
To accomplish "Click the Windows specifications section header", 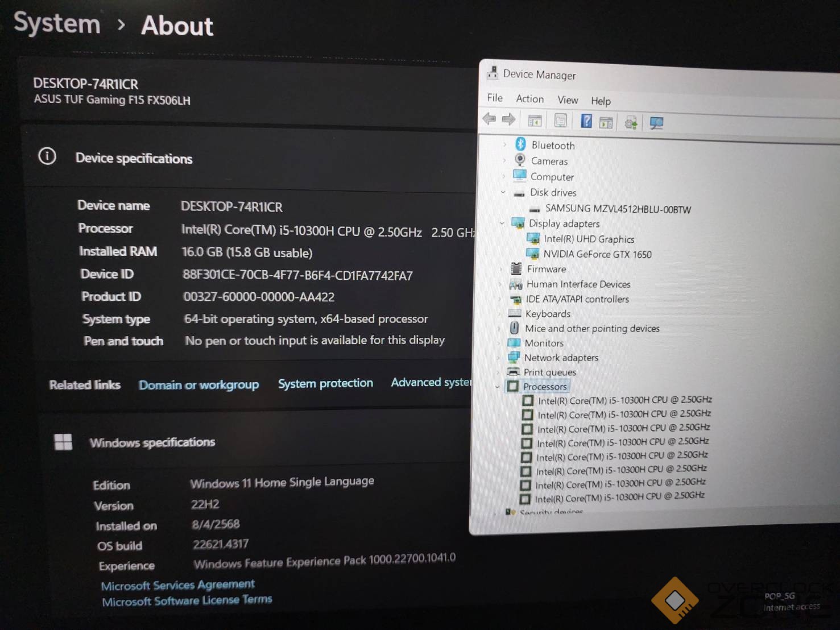I will tap(152, 442).
